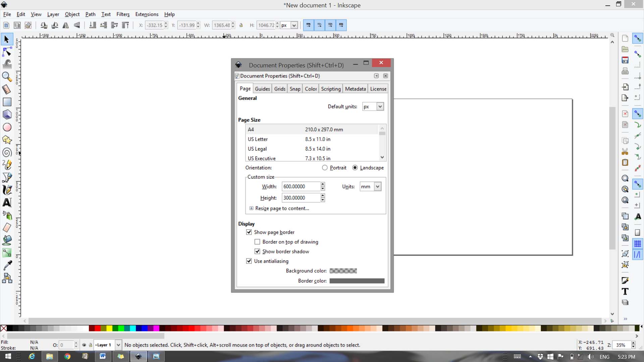Click the Raise to top icon
644x362 pixels.
click(x=125, y=25)
